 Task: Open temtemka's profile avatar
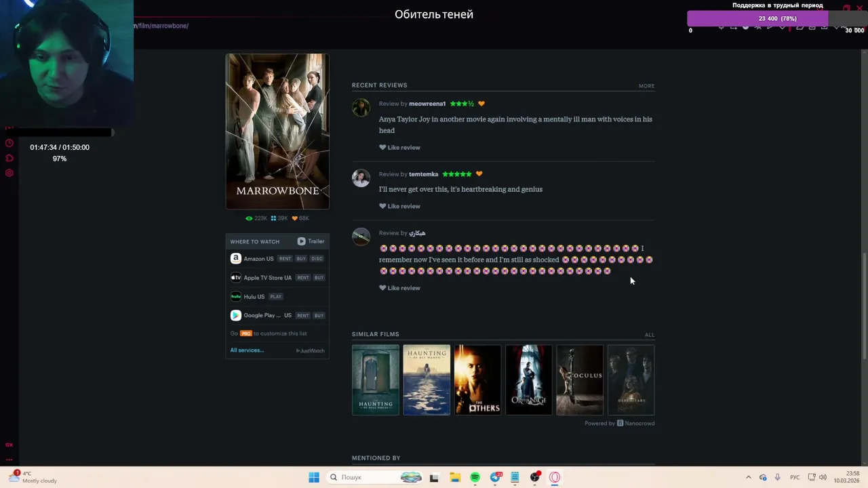361,178
